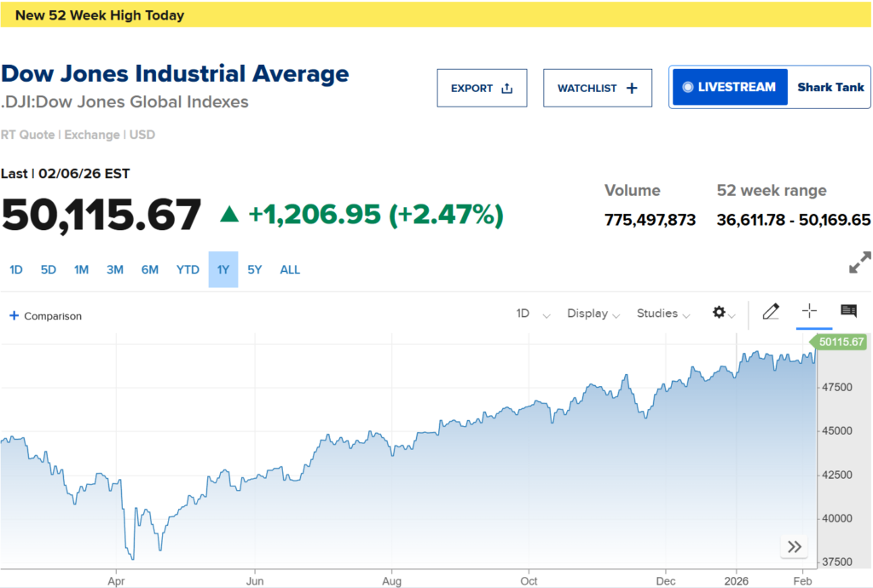Show the ALL time range
This screenshot has height=588, width=873.
point(290,270)
